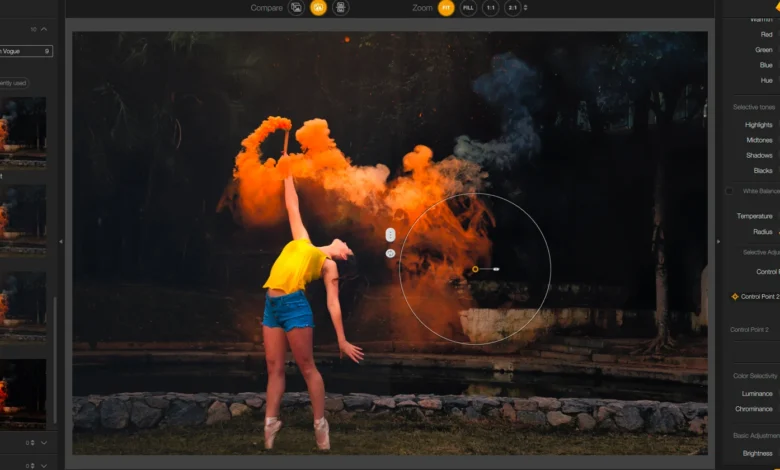Select the side-by-side compare icon

coord(341,7)
